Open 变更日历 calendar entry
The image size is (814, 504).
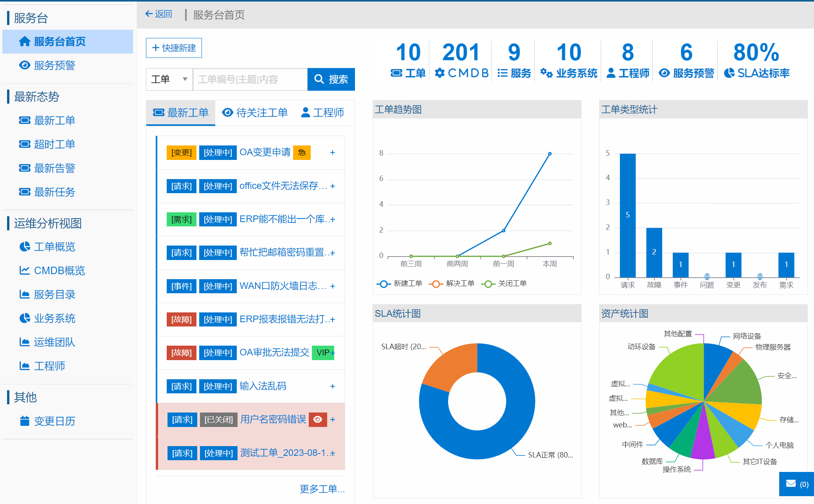[47, 421]
